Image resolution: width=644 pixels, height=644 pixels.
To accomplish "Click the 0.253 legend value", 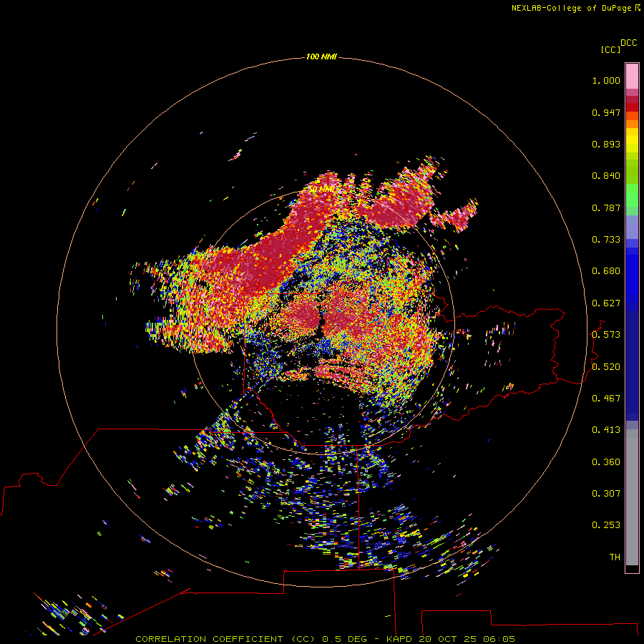I will 606,525.
